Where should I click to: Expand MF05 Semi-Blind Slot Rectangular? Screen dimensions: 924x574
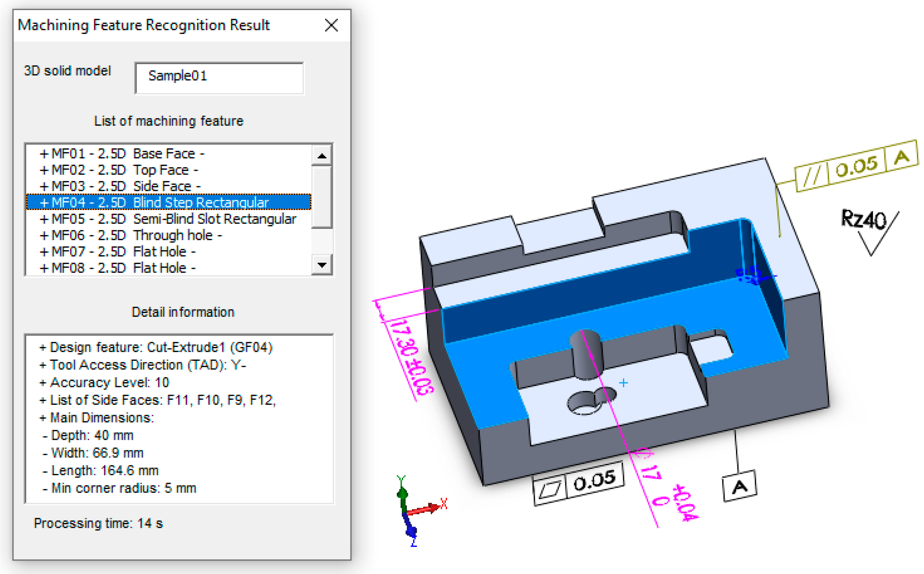(x=44, y=219)
